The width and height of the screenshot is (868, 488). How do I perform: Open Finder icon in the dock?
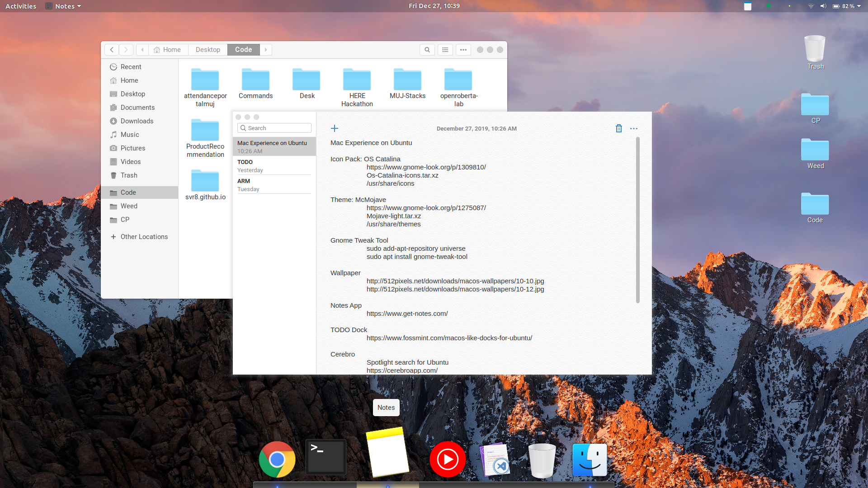click(590, 460)
